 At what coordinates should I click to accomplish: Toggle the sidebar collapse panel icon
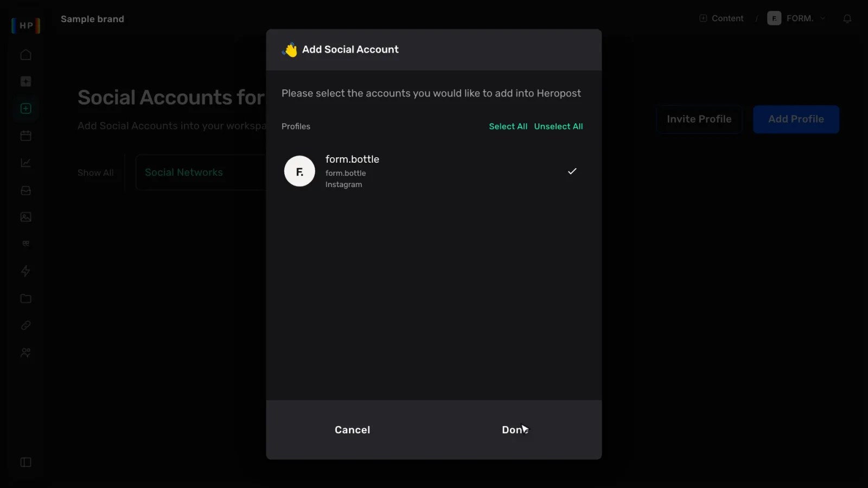25,462
